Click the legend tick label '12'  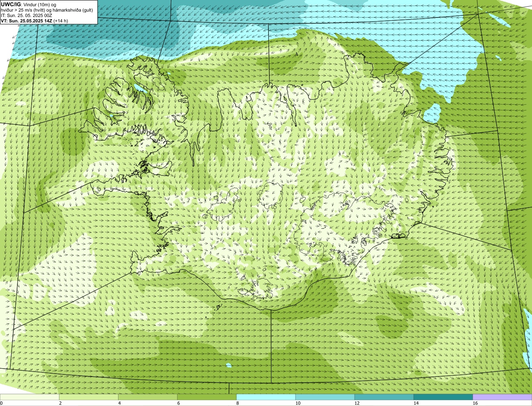(x=357, y=403)
